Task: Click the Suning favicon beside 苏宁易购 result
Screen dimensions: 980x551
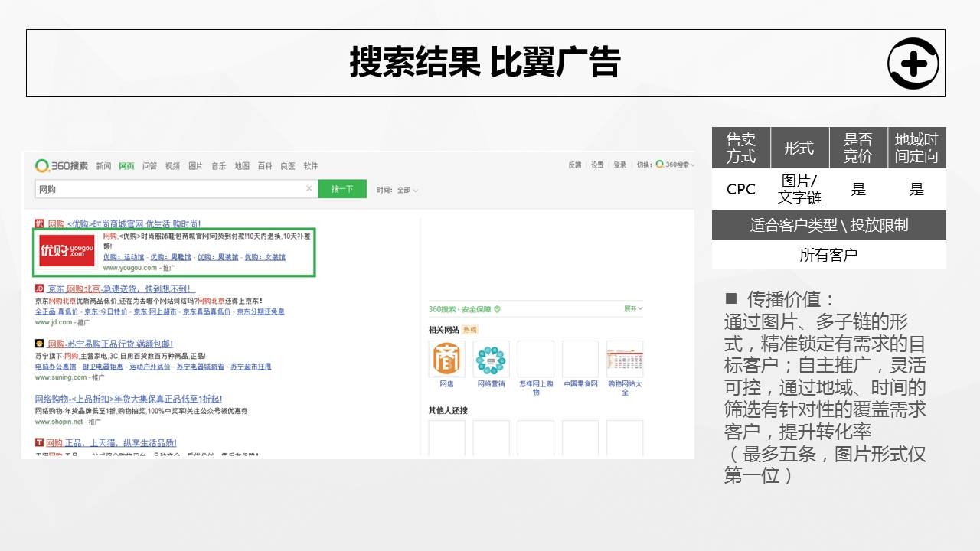Action: pos(39,344)
